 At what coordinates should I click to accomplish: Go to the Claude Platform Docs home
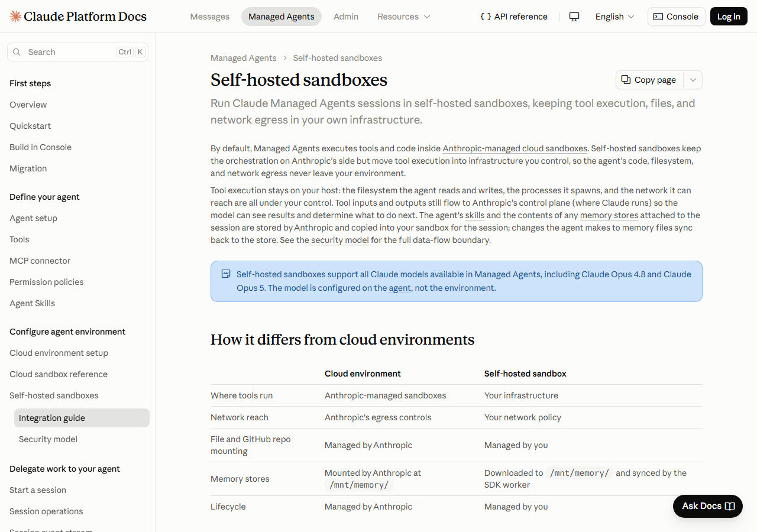point(78,17)
